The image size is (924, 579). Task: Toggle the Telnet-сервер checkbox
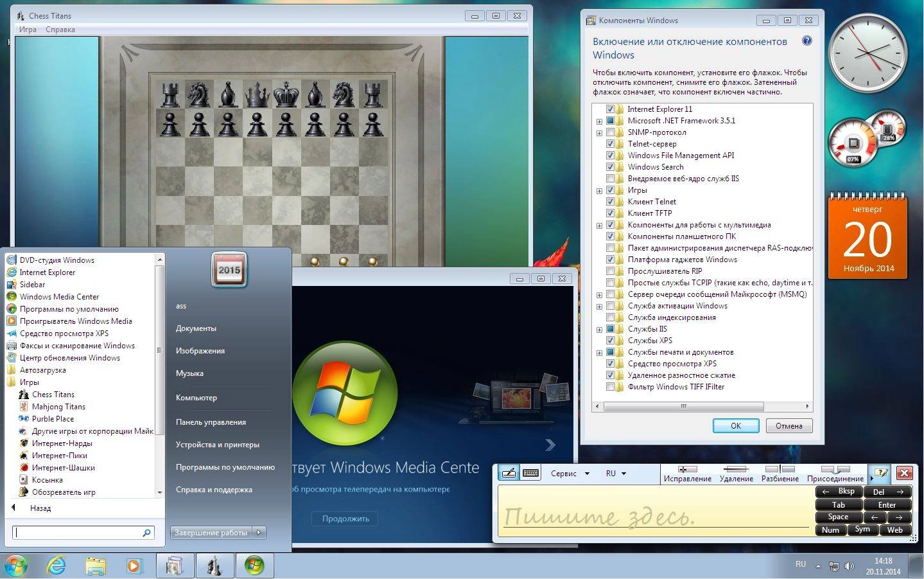(610, 144)
